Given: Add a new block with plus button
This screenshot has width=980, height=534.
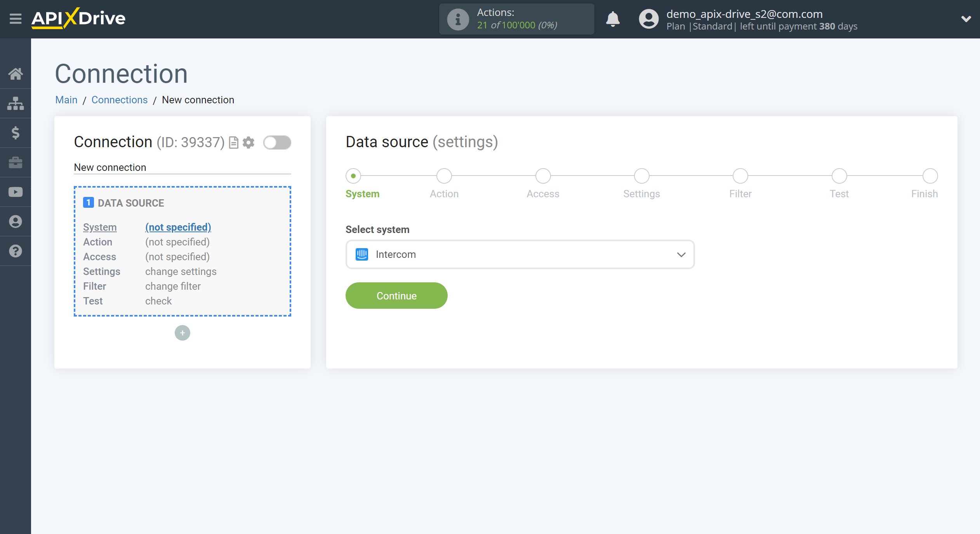Looking at the screenshot, I should click(x=182, y=333).
